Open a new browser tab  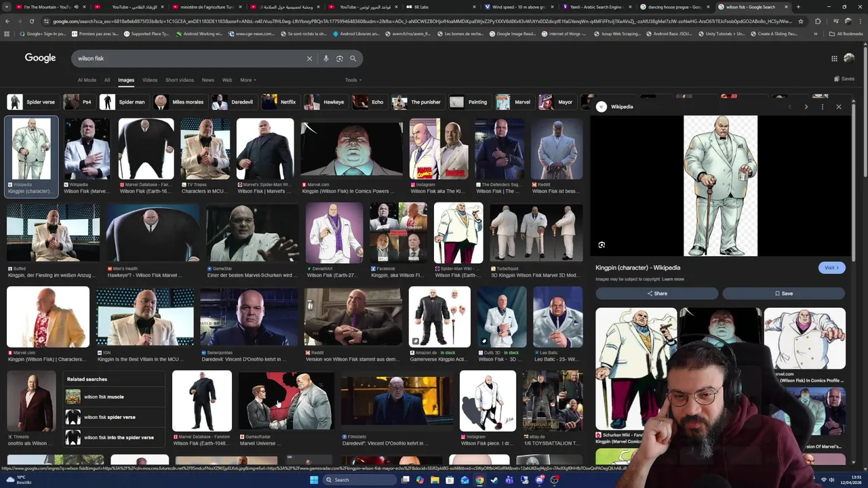(798, 7)
